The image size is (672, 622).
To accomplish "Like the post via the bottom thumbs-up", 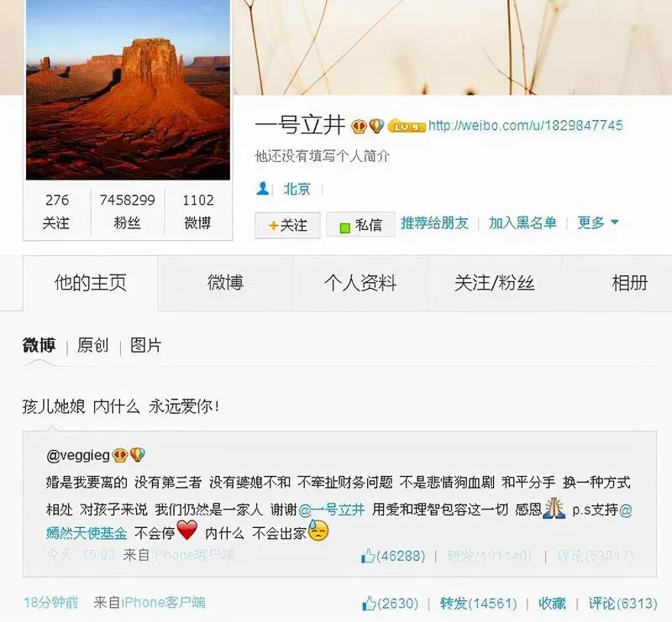I will 369,604.
